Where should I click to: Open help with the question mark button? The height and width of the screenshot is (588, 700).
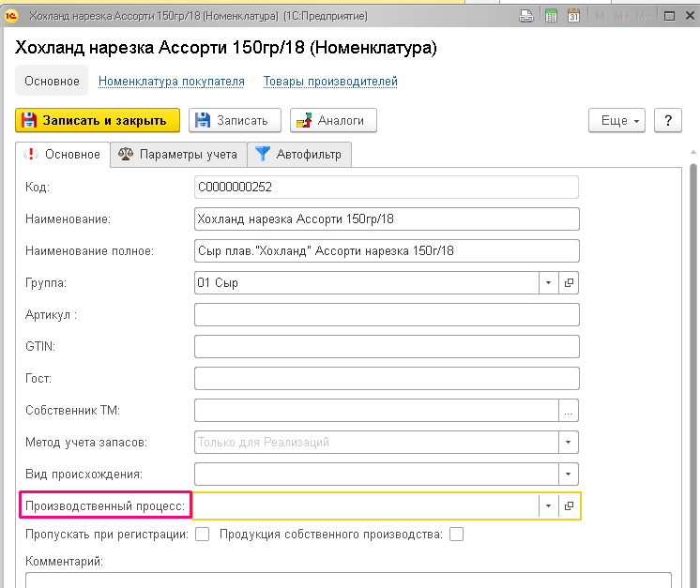coord(668,120)
